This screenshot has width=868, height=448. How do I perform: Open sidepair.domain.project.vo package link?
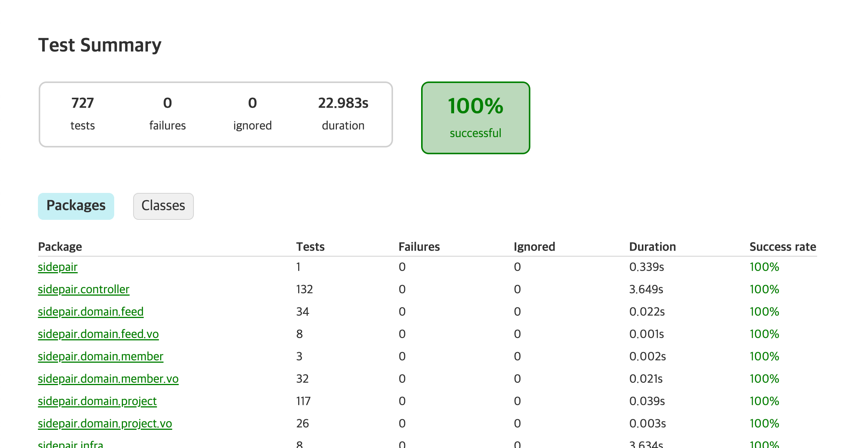click(105, 423)
